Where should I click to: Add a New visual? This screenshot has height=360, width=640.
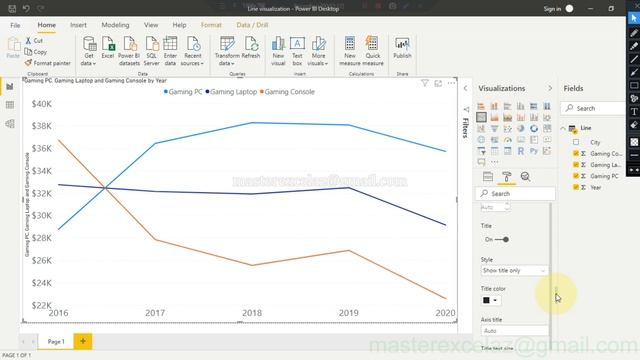(278, 51)
